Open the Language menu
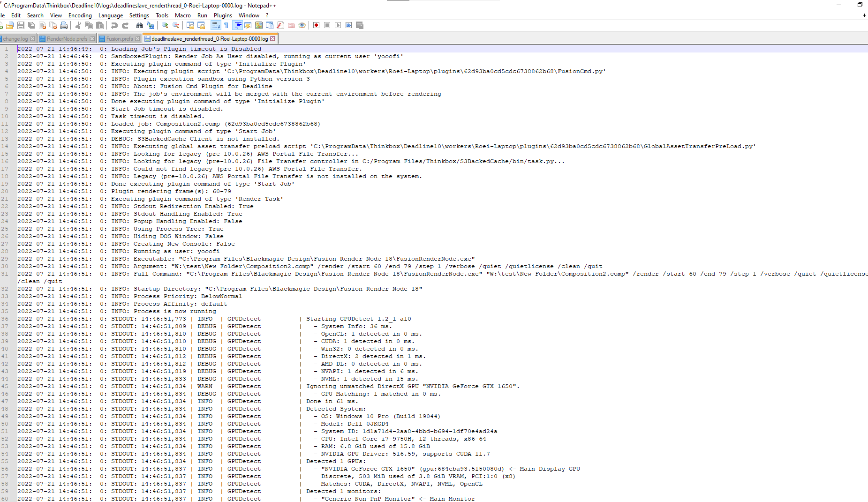 click(x=111, y=15)
